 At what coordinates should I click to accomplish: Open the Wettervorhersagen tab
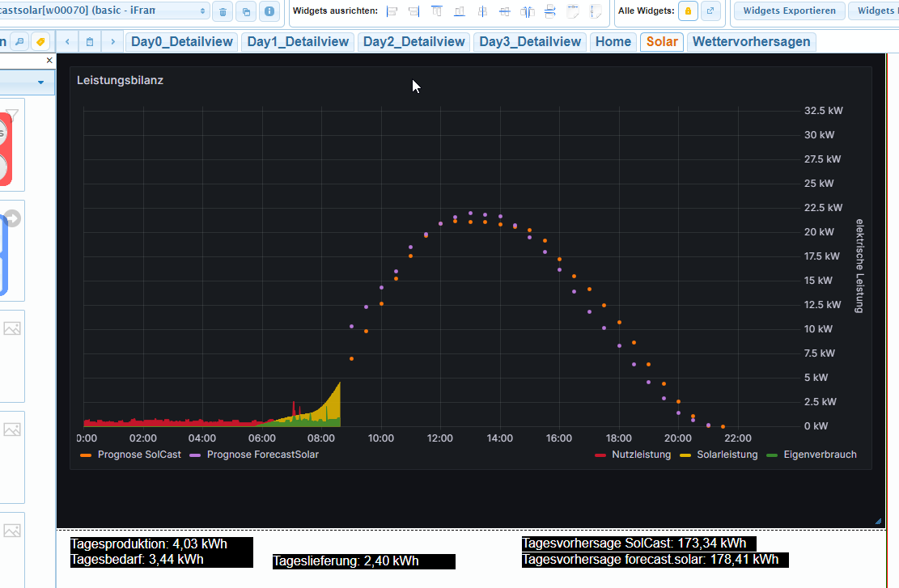(x=752, y=42)
